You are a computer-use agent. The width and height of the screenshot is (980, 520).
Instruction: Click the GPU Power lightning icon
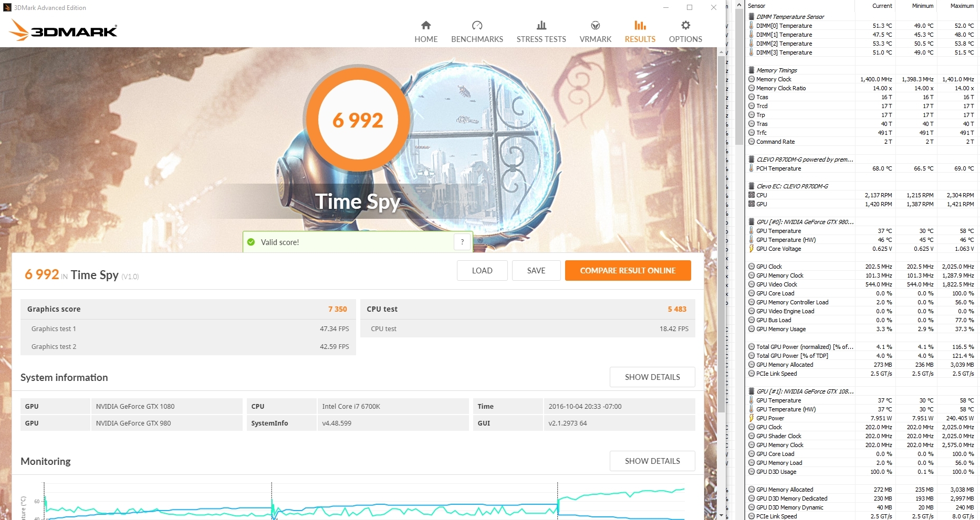click(752, 418)
